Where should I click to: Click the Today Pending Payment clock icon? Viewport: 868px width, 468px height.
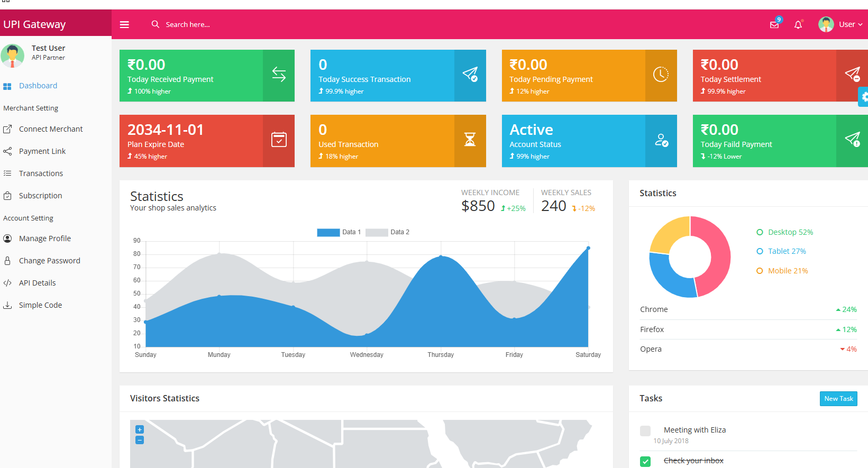[x=661, y=75]
